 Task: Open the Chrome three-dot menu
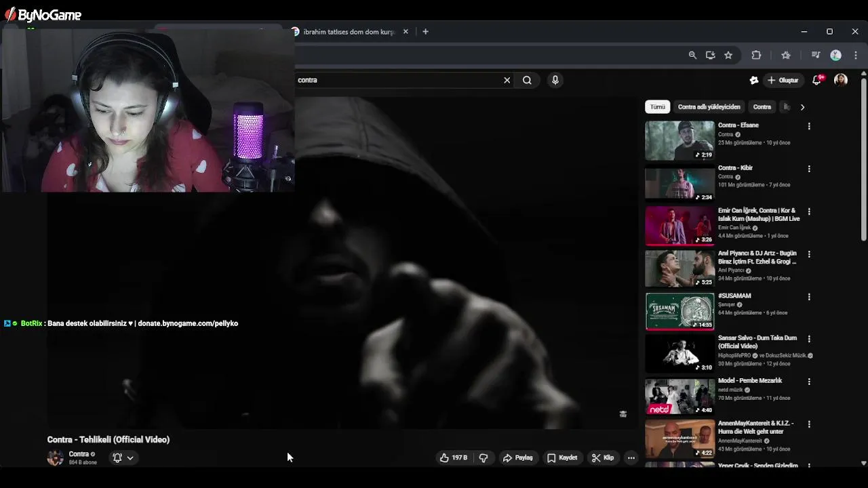pos(856,55)
